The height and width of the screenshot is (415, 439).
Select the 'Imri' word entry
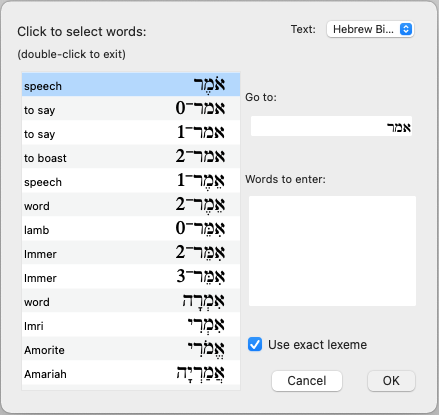(131, 324)
